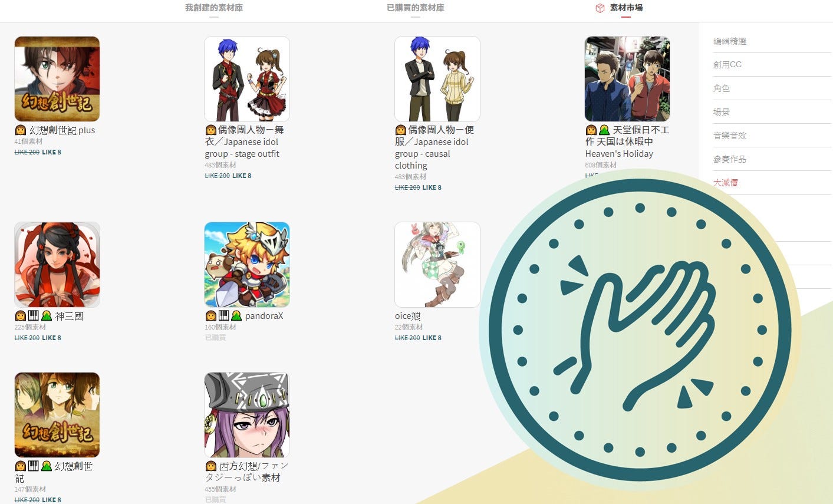The image size is (833, 504).
Task: Click the piano icon next to 幻想創世記
Action: 34,466
